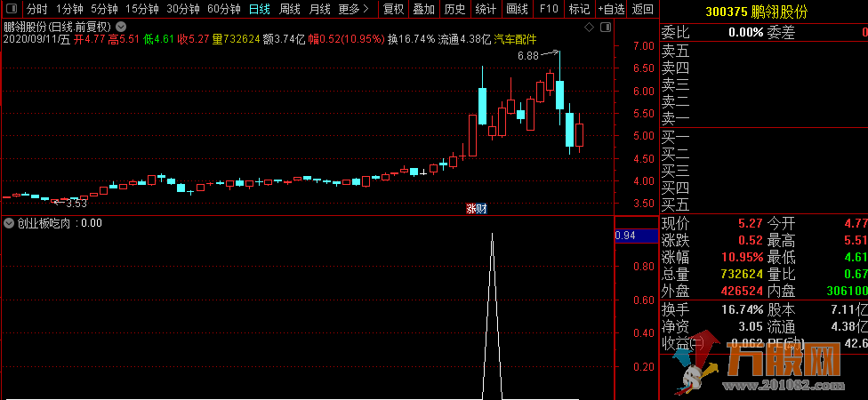Click the 0.94 indicator value box

636,236
